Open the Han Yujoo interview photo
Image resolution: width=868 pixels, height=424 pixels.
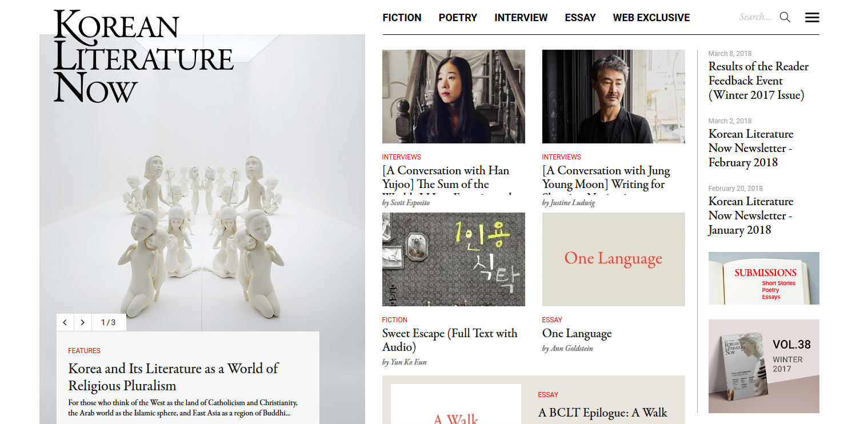453,96
